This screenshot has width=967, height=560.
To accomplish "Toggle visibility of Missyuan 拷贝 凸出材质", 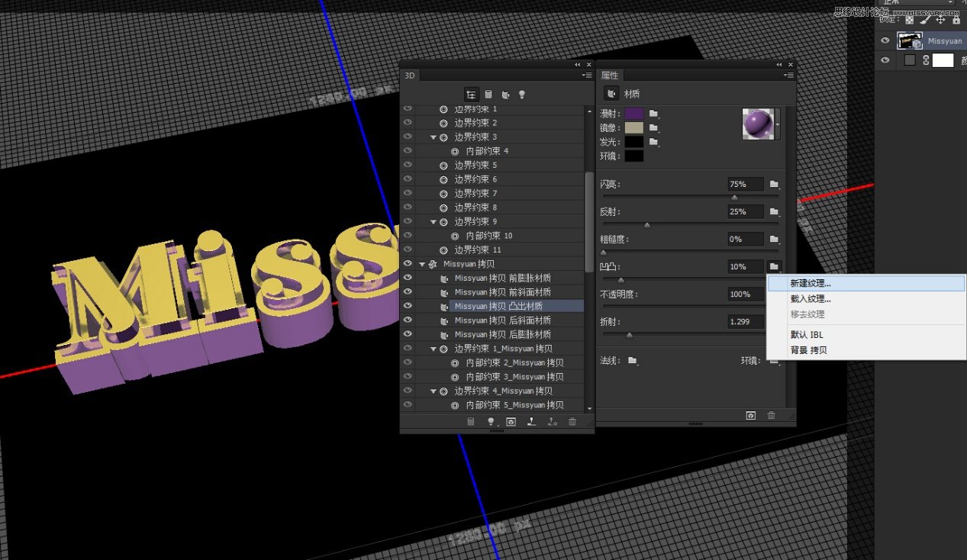I will click(x=408, y=306).
